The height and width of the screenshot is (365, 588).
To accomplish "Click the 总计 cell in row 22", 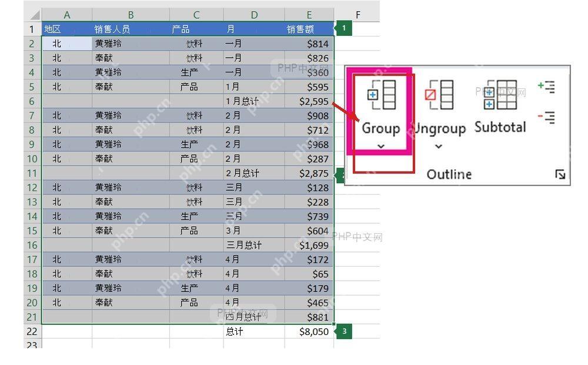I will coord(254,331).
